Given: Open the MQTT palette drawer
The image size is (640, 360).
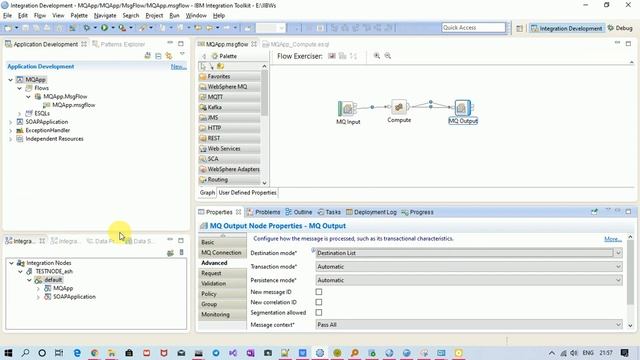Looking at the screenshot, I should pos(229,97).
